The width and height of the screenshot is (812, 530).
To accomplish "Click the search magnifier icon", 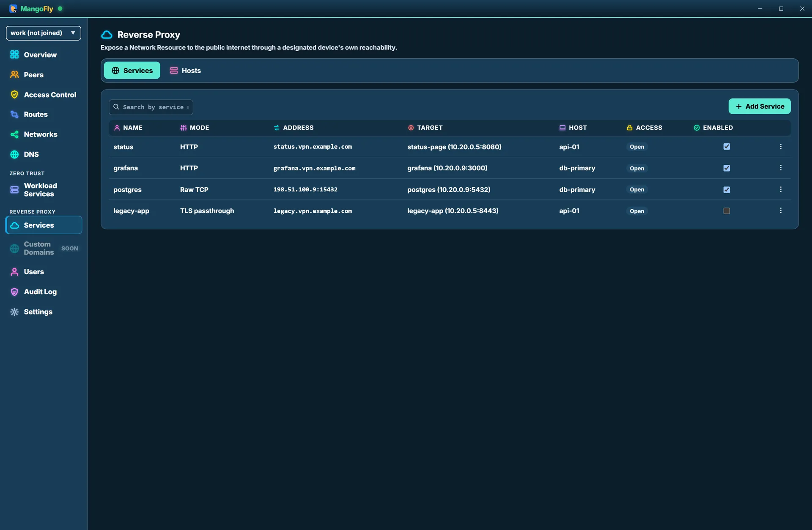I will click(x=116, y=107).
